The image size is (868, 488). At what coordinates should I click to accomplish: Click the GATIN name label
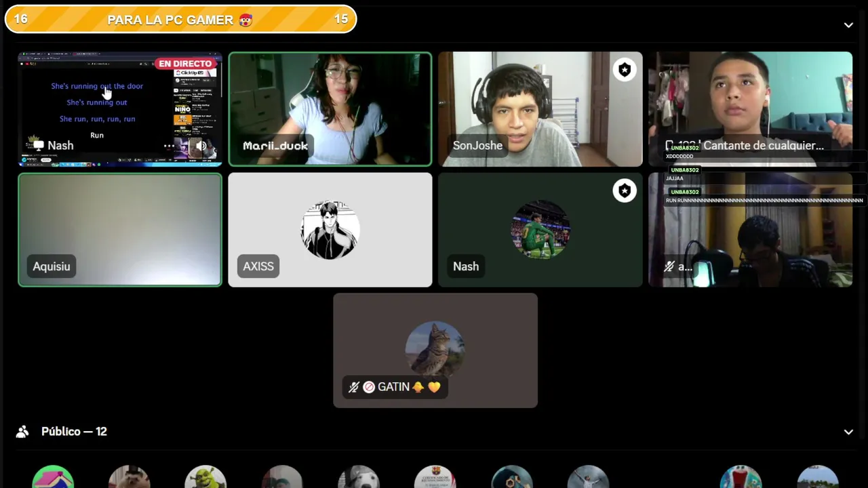pyautogui.click(x=393, y=387)
